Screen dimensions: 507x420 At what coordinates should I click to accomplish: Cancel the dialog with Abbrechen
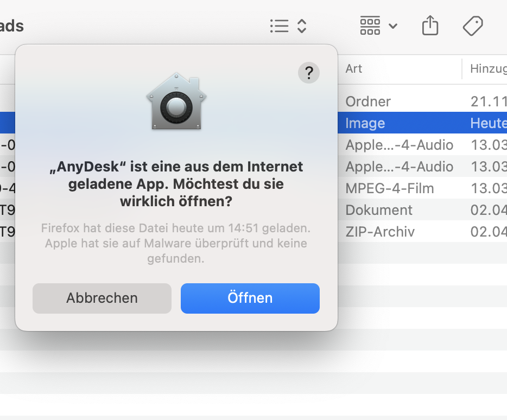pos(102,298)
